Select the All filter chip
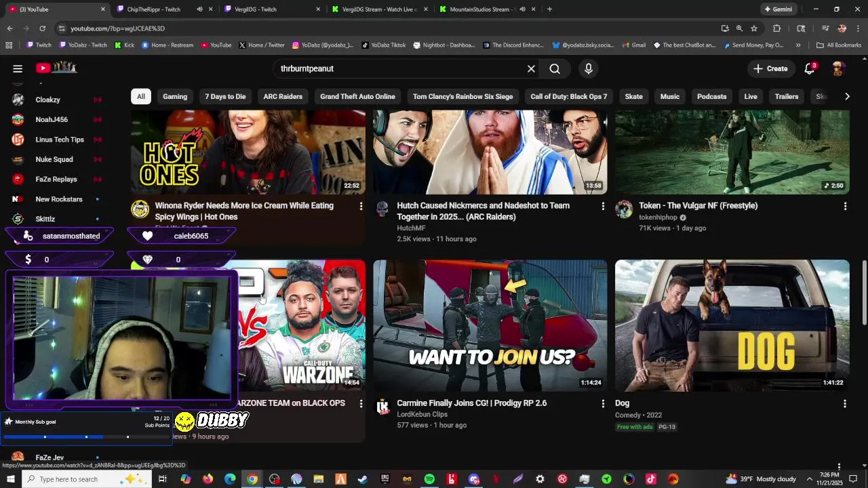Viewport: 868px width, 488px height. tap(141, 96)
